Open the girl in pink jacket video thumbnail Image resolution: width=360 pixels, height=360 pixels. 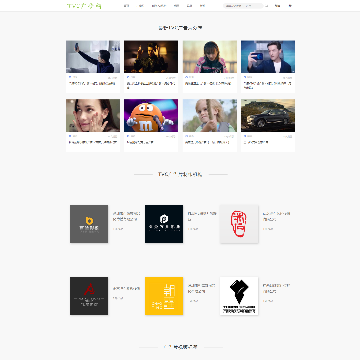(x=210, y=57)
